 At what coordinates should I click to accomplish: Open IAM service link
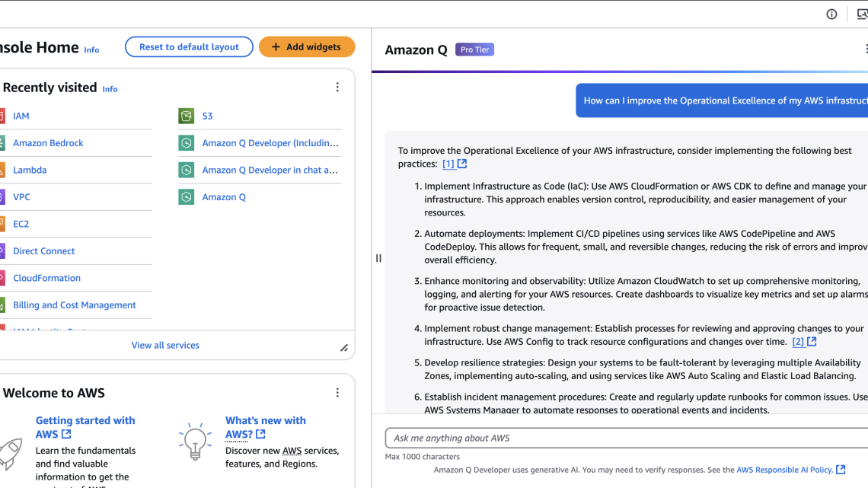21,116
